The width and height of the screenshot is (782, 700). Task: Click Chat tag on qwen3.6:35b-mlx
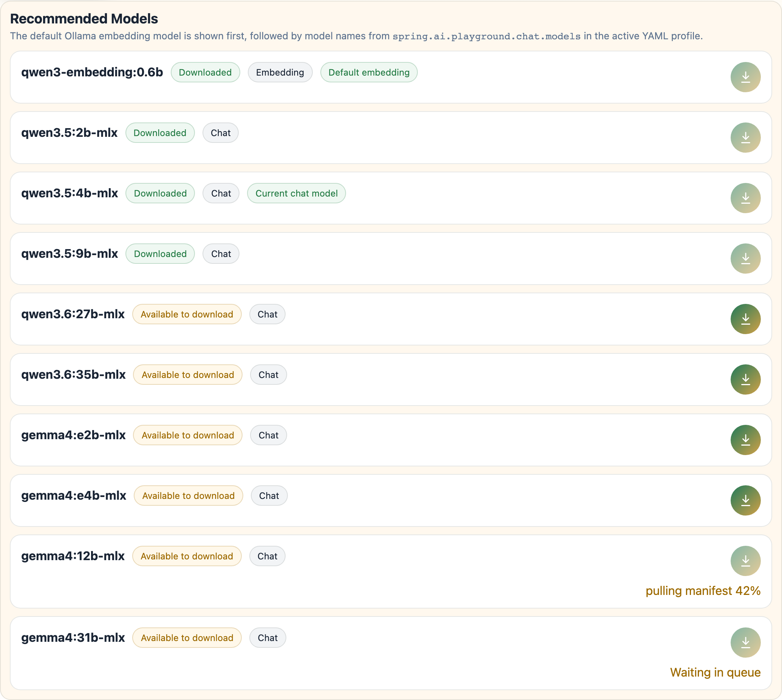(x=268, y=375)
